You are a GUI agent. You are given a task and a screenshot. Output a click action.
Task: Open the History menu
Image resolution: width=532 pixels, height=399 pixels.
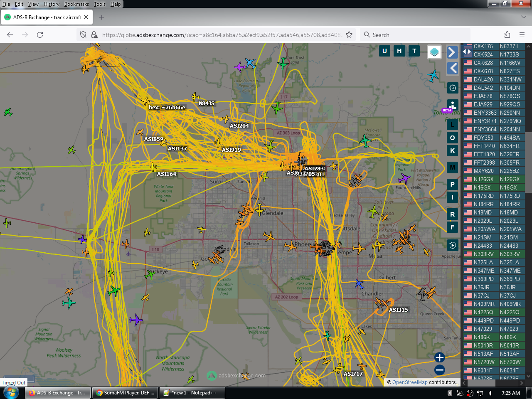click(x=52, y=4)
